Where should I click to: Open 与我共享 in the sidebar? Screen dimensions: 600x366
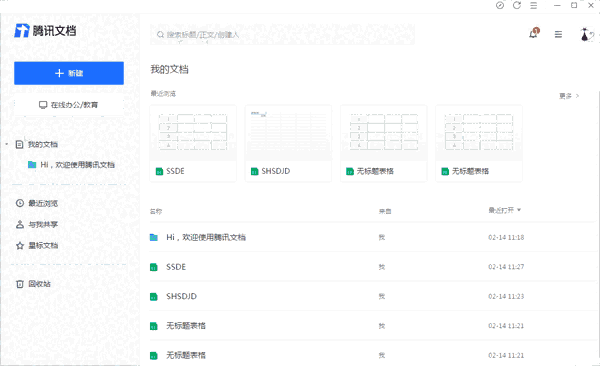[x=43, y=224]
